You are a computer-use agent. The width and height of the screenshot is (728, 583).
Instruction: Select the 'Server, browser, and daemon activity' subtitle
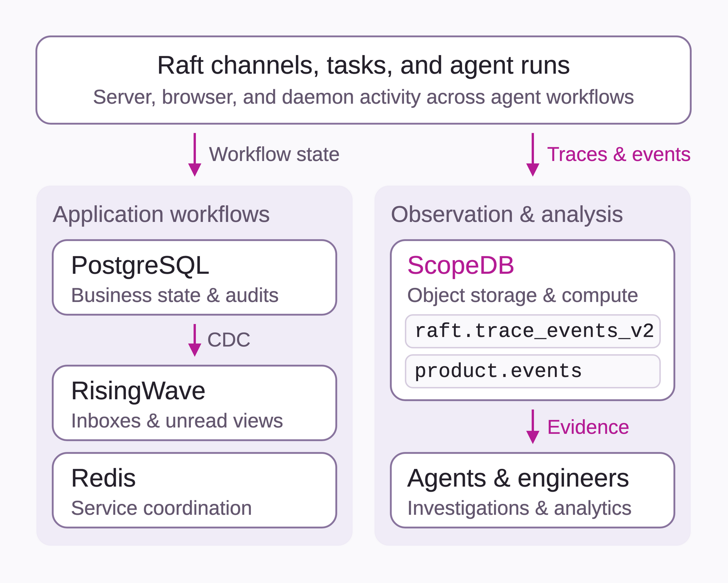click(x=364, y=97)
